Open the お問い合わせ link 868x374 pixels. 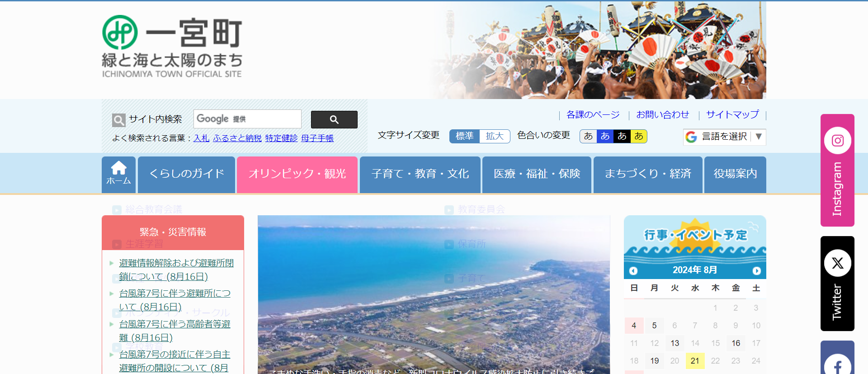[662, 115]
